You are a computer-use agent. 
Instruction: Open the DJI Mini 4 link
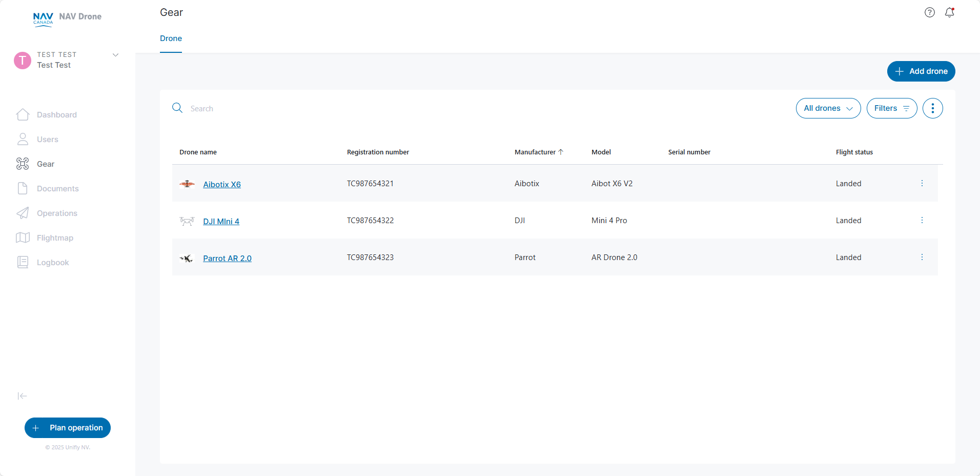(221, 222)
